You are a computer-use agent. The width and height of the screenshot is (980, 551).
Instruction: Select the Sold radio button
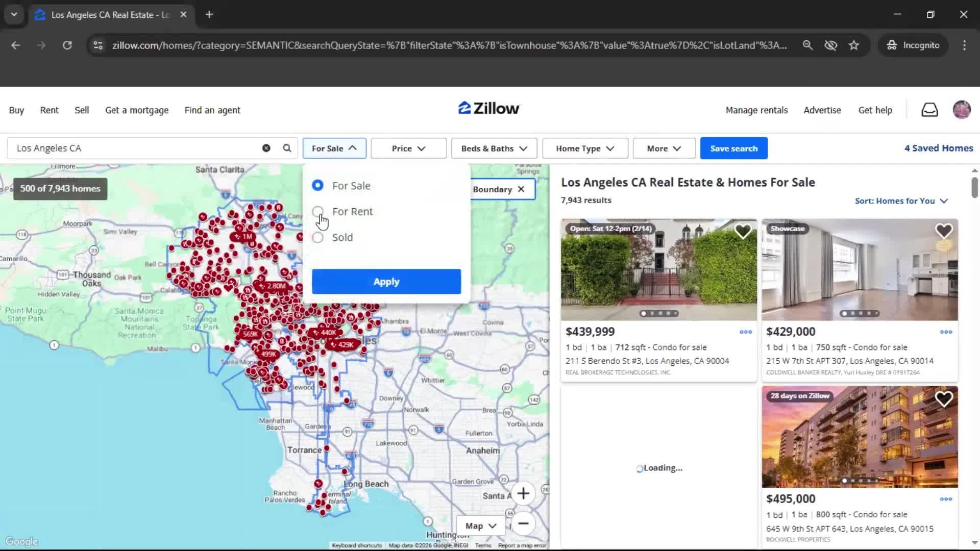(317, 237)
